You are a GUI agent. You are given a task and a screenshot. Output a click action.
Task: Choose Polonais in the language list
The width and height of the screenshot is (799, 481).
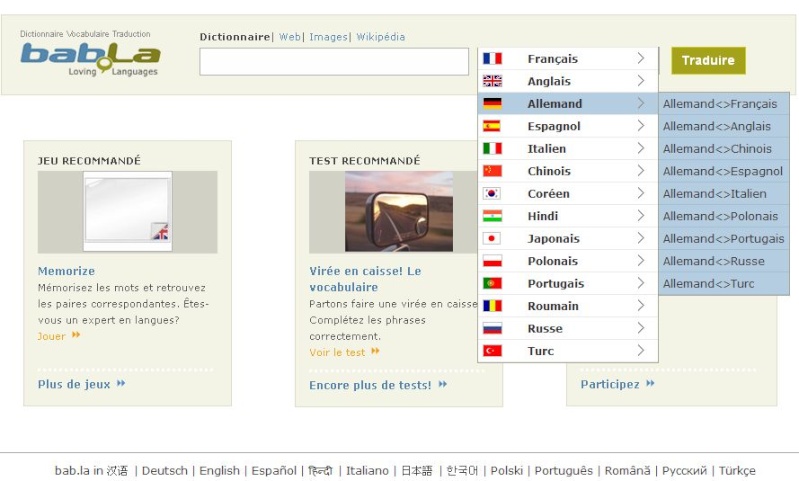568,261
